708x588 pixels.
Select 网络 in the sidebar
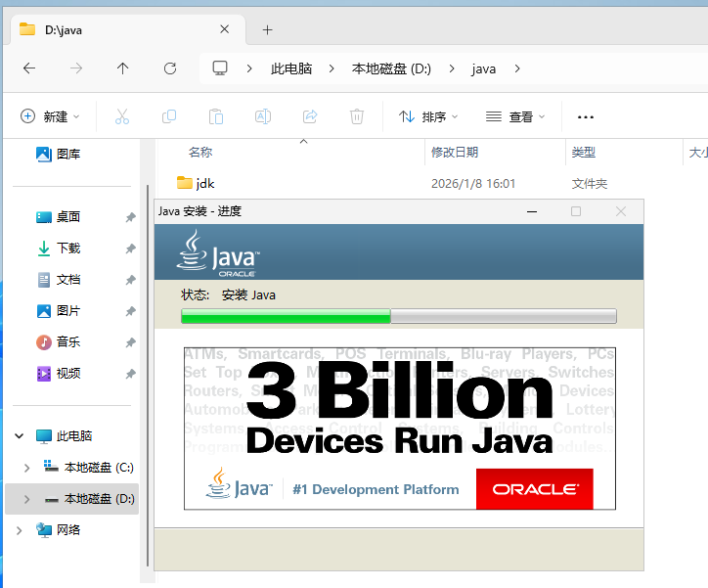59,529
